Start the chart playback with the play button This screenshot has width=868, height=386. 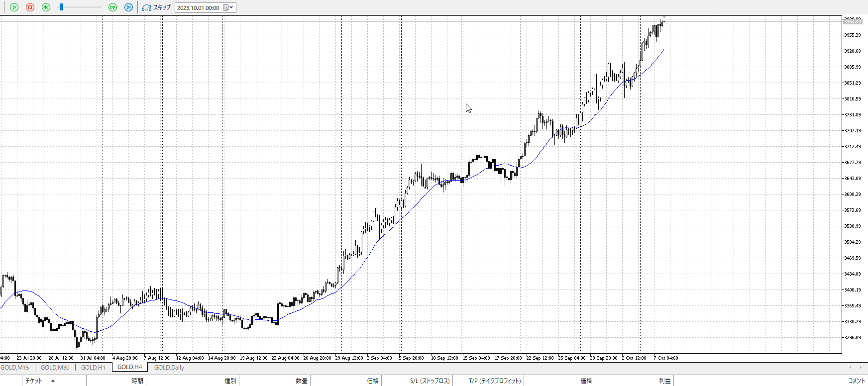14,7
